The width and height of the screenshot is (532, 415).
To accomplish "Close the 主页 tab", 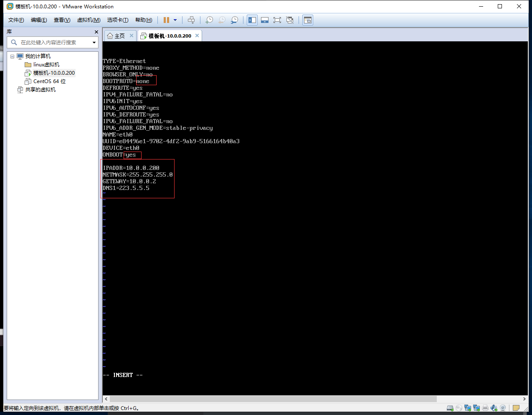I will [132, 35].
